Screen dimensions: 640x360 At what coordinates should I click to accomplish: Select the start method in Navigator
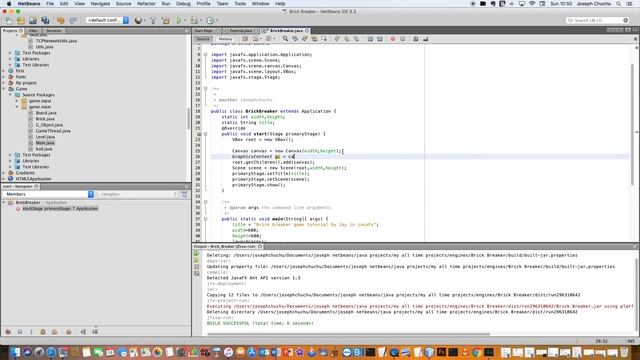tap(60, 209)
